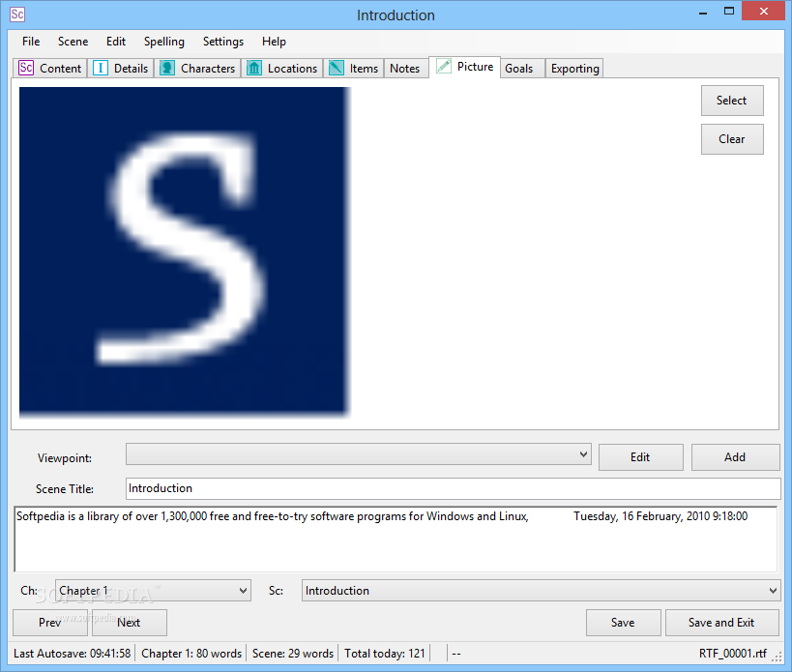This screenshot has width=792, height=672.
Task: Click the Edit viewpoint button
Action: [x=640, y=457]
